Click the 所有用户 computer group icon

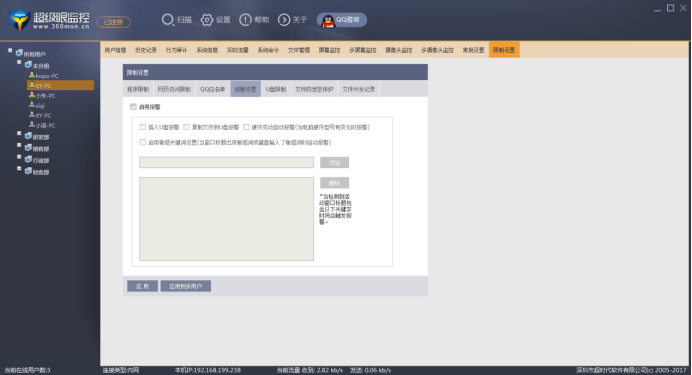pos(19,53)
